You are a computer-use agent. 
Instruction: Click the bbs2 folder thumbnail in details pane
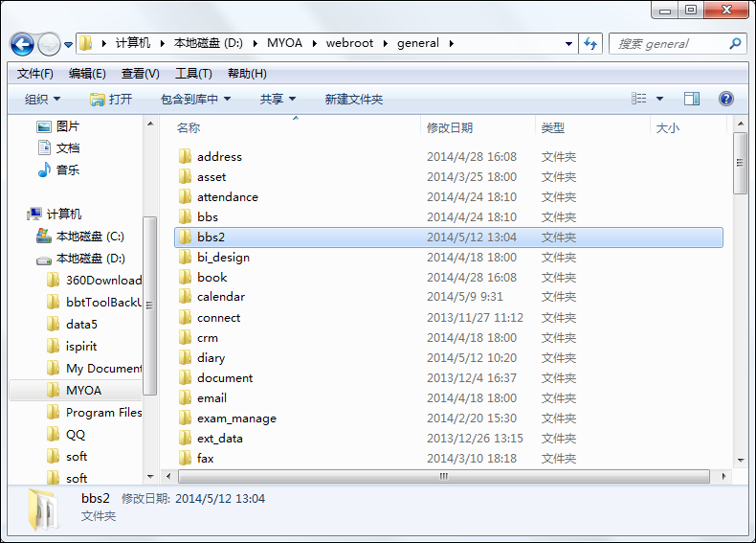point(43,509)
